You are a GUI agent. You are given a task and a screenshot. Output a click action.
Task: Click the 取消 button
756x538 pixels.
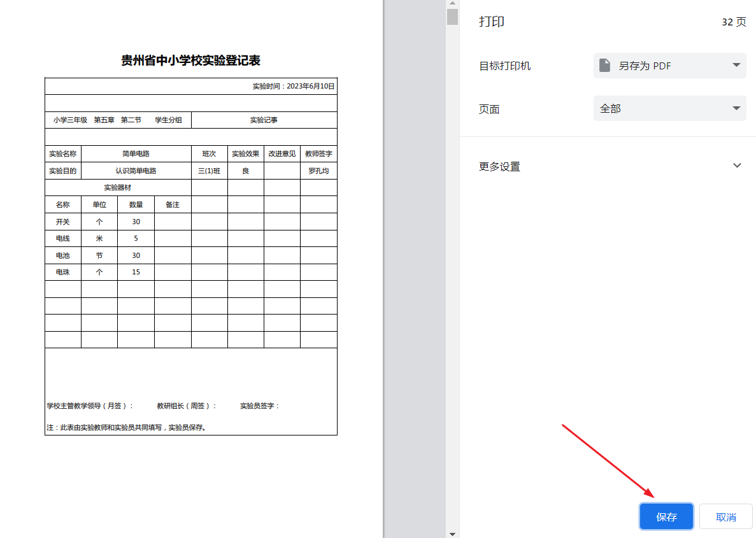coord(725,516)
